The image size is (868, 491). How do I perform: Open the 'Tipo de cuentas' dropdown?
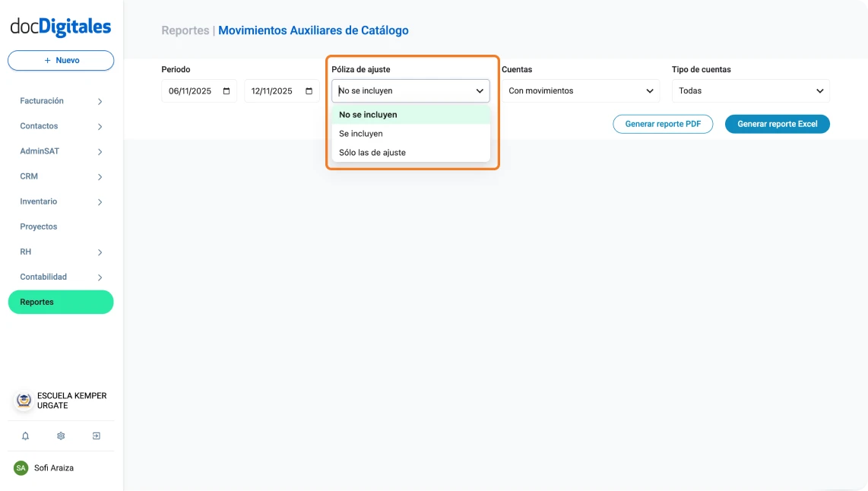point(749,90)
